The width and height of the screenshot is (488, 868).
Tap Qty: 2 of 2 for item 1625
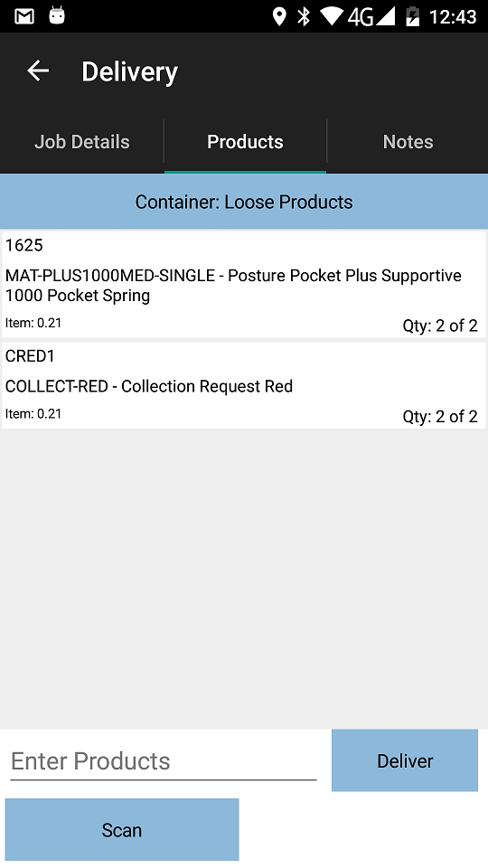click(x=440, y=325)
